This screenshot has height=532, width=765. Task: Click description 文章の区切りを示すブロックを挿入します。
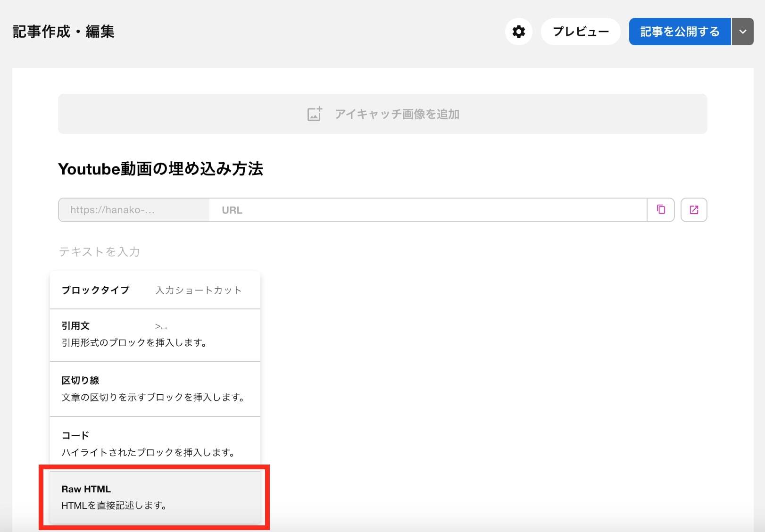point(154,398)
